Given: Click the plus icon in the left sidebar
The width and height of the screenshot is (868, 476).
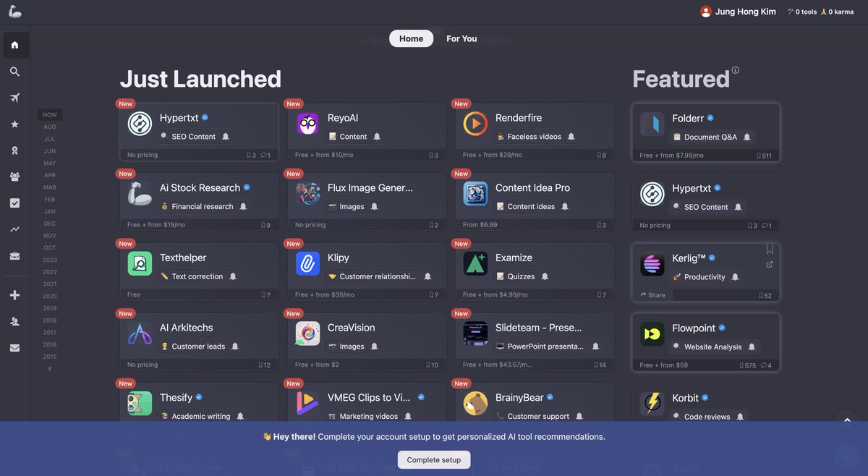Looking at the screenshot, I should 14,295.
